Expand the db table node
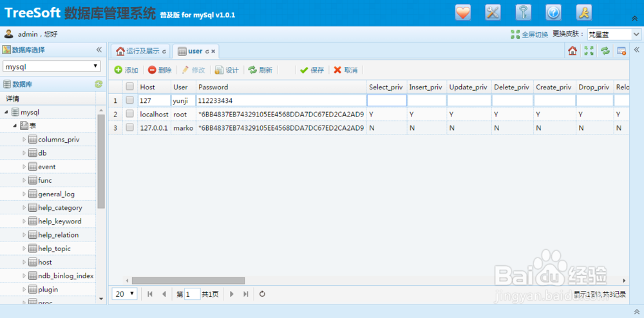This screenshot has height=318, width=644. coord(24,153)
